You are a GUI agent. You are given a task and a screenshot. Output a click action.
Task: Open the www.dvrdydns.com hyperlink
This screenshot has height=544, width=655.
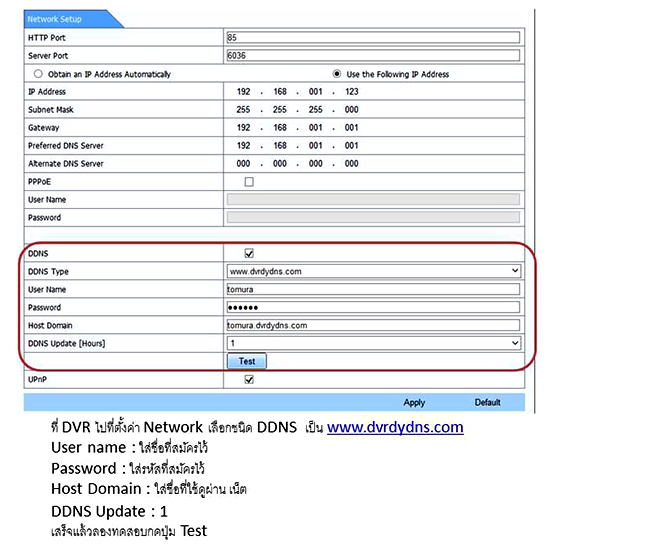click(x=395, y=427)
